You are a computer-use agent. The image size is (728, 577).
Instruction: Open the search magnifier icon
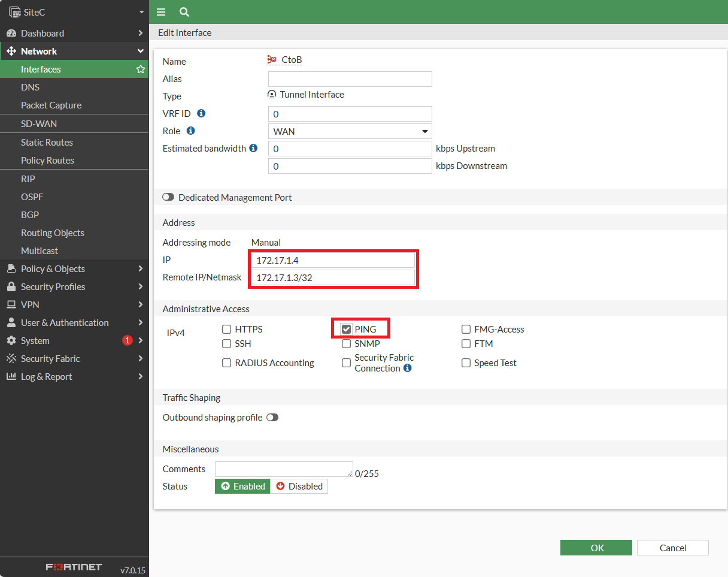click(x=184, y=12)
